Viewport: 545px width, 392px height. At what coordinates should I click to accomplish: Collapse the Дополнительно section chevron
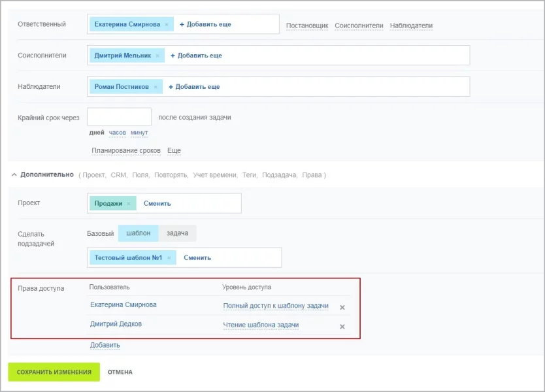click(14, 175)
